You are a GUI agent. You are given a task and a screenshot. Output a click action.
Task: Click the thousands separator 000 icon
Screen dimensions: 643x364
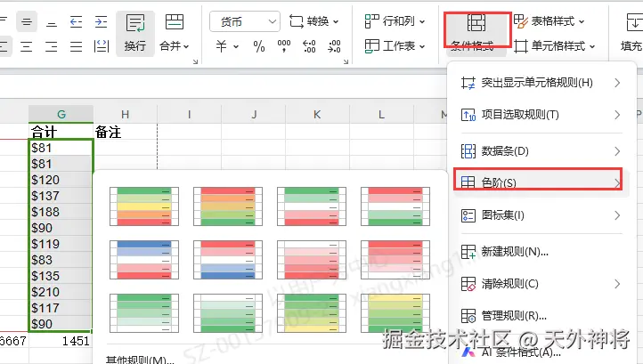tap(284, 46)
